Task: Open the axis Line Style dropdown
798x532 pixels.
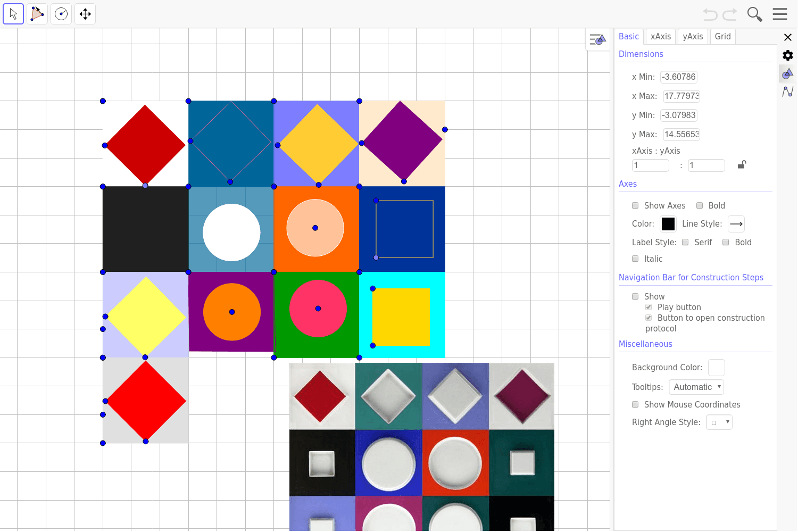Action: pyautogui.click(x=736, y=224)
